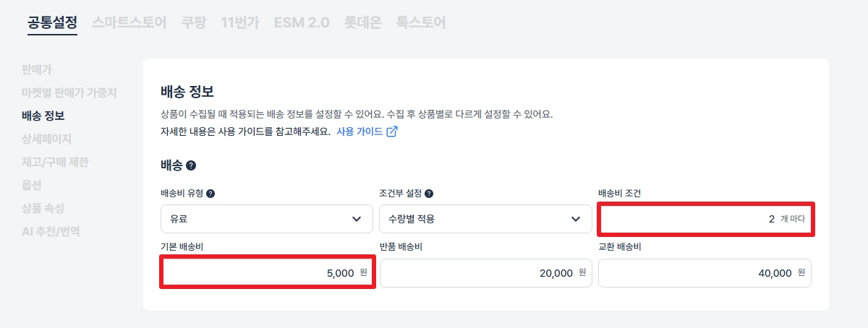Open the 사용 가이드 link
Viewport: 868px width, 328px height.
pos(359,131)
